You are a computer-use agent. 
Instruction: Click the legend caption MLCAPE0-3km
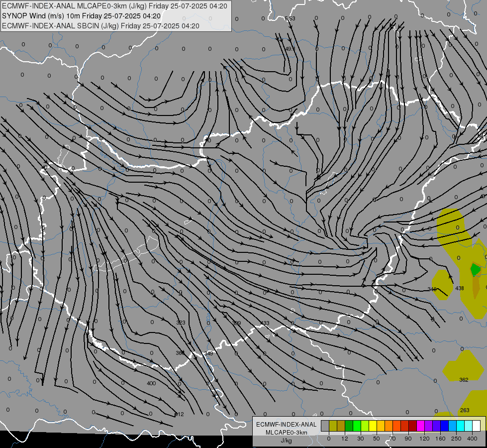click(286, 433)
